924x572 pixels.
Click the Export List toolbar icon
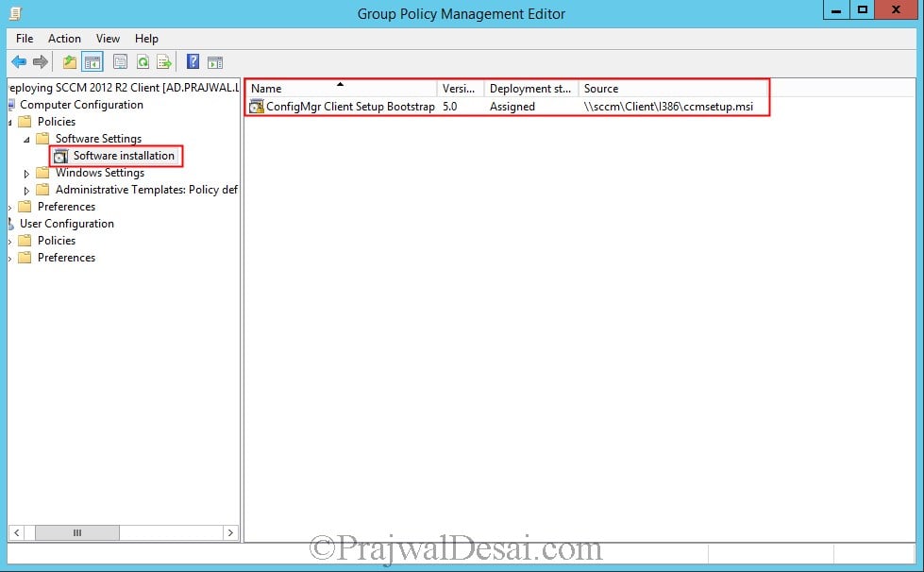[x=164, y=62]
